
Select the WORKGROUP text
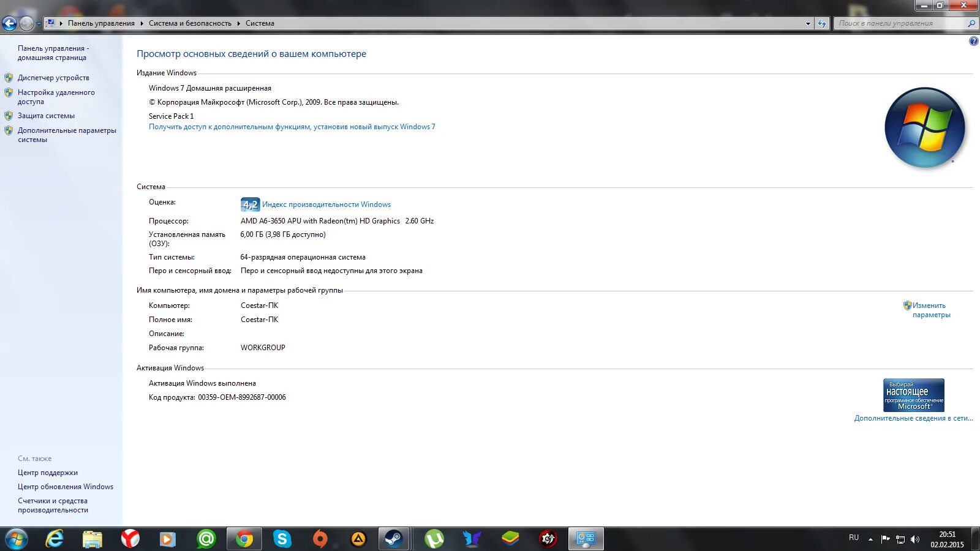[x=263, y=348]
